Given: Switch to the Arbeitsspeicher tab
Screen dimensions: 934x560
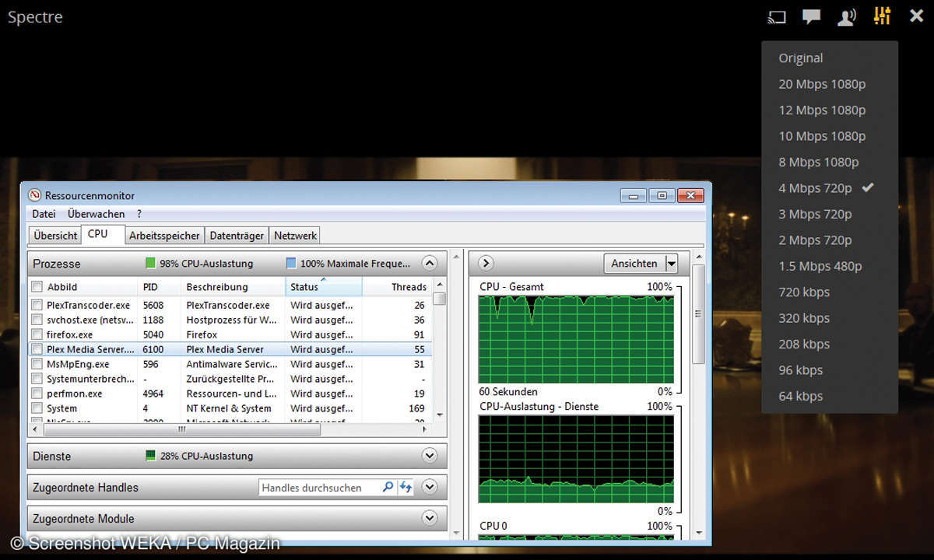Looking at the screenshot, I should (164, 235).
